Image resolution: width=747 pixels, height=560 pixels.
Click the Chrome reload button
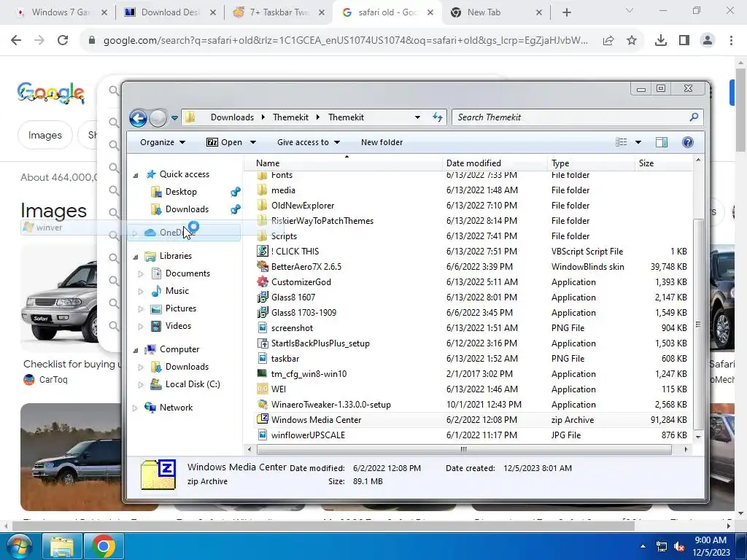click(x=63, y=41)
